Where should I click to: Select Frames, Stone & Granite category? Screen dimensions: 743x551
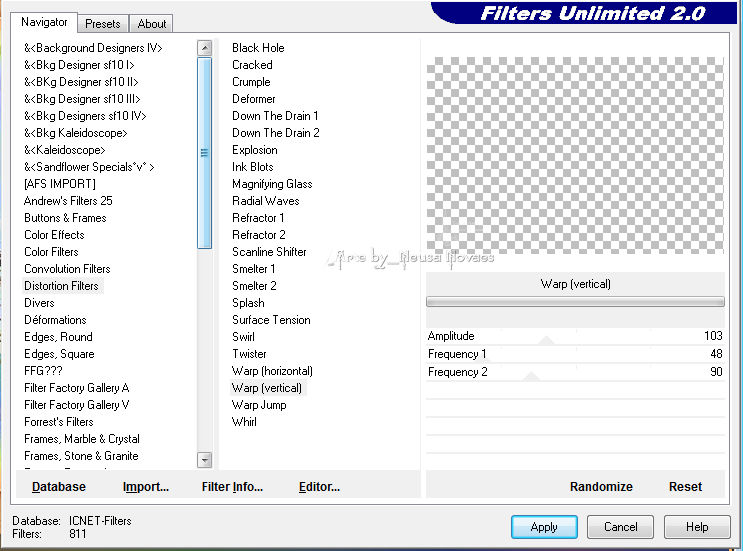point(82,456)
